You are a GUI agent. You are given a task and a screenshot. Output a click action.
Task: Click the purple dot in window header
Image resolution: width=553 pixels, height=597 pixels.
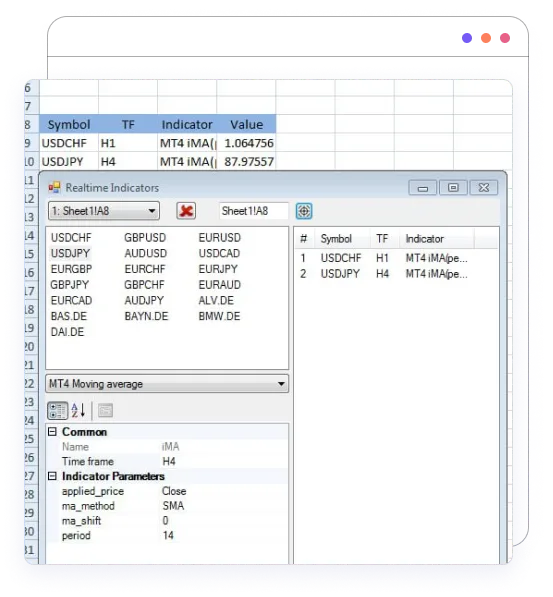click(x=467, y=38)
